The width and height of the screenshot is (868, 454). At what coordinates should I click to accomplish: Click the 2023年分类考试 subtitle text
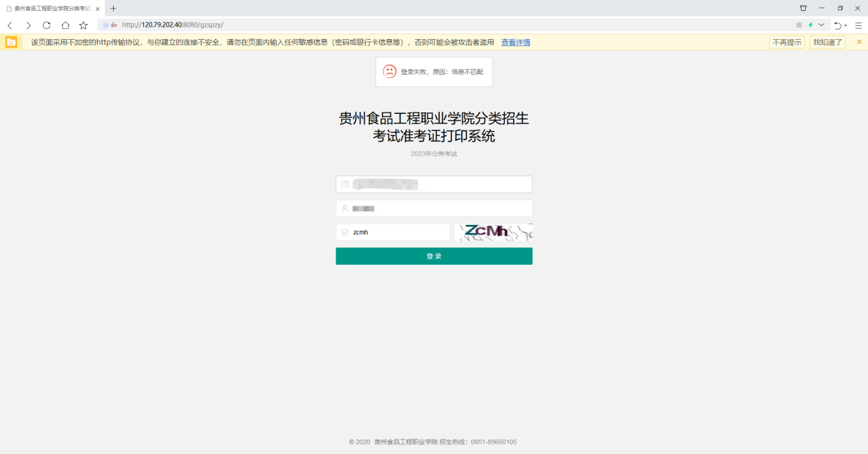coord(434,154)
